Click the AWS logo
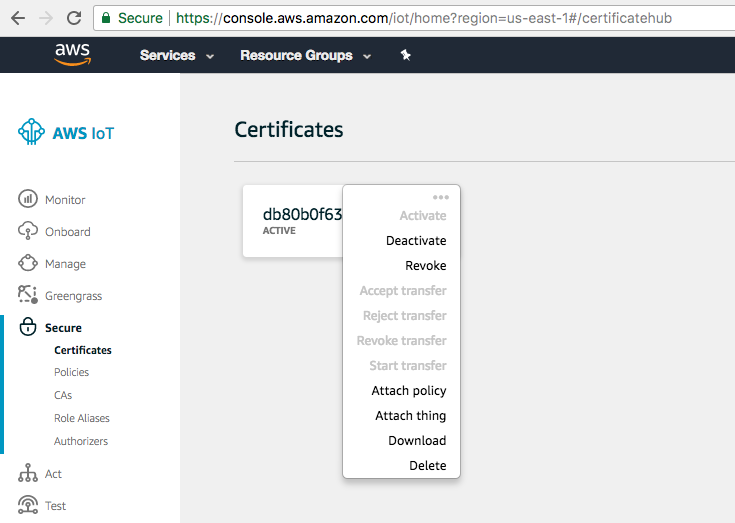The height and width of the screenshot is (523, 735). (73, 54)
